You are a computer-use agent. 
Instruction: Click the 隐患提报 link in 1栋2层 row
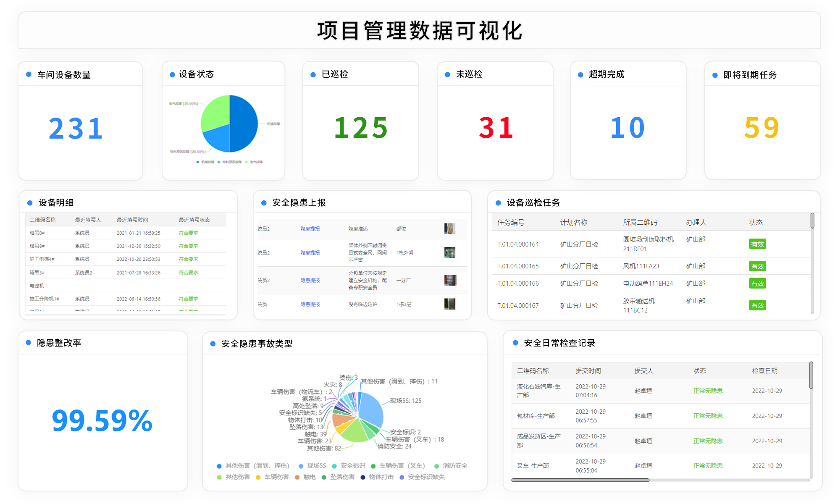pyautogui.click(x=310, y=304)
